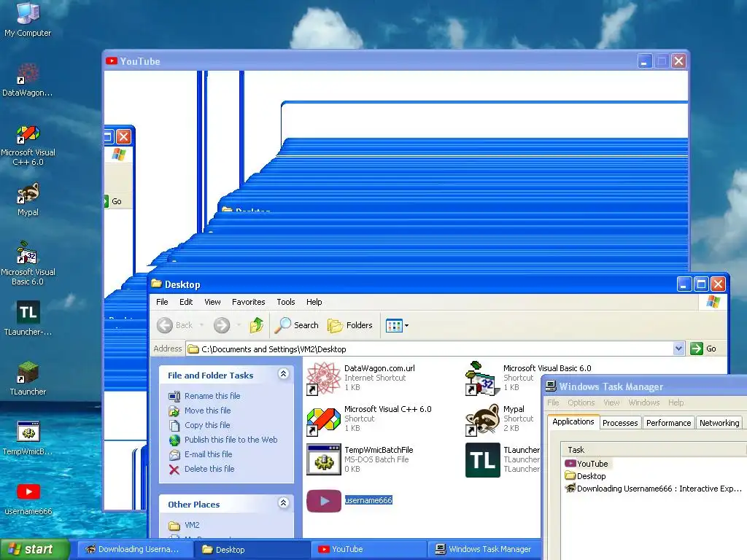Select Downloading Username666 task row
Image resolution: width=747 pixels, height=560 pixels.
653,489
